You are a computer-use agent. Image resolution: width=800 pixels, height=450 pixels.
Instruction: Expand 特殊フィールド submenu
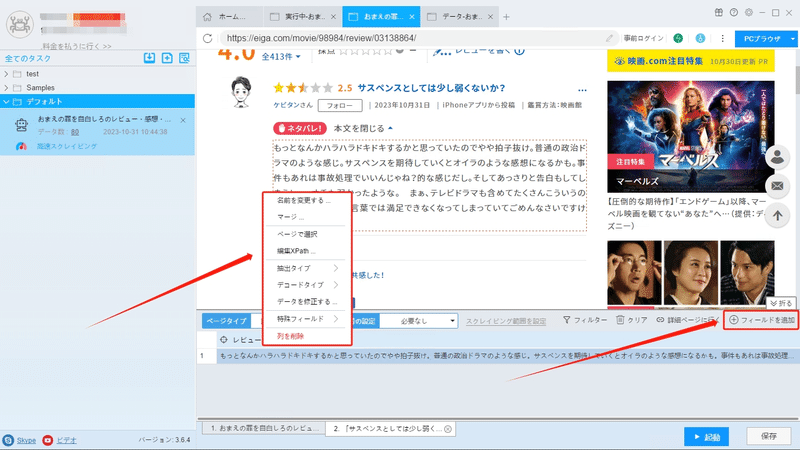pos(307,319)
